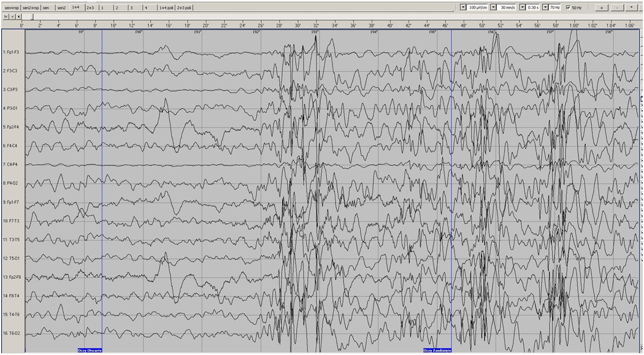The image size is (644, 355).
Task: Select the T3-T5 channel label
Action: point(13,240)
